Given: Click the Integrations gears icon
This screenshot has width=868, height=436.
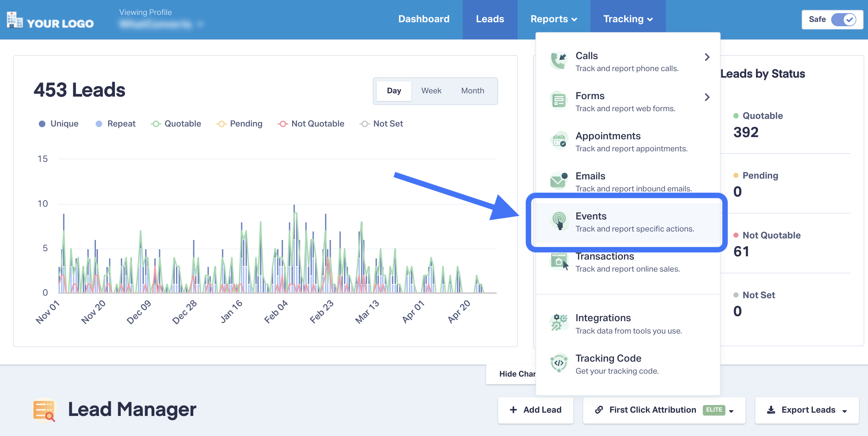Looking at the screenshot, I should coord(558,323).
